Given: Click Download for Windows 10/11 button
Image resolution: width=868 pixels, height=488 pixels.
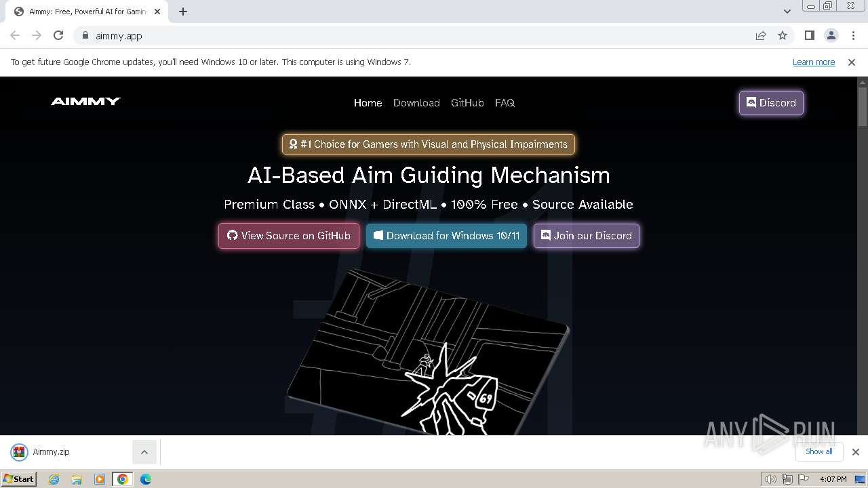Looking at the screenshot, I should click(x=446, y=236).
